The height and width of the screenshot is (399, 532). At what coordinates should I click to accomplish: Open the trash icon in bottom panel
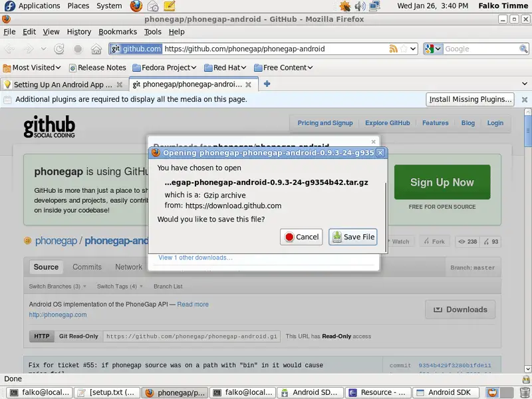click(x=525, y=392)
